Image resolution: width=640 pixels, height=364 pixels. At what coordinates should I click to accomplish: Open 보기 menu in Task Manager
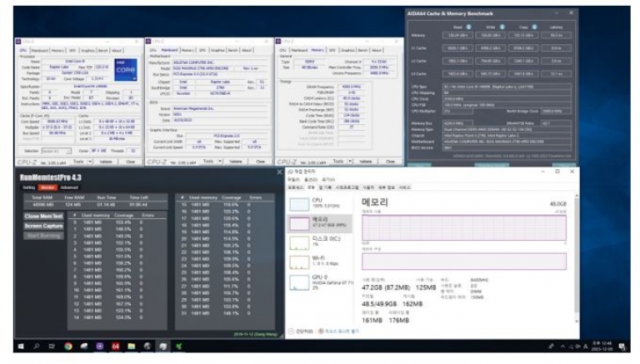point(328,180)
